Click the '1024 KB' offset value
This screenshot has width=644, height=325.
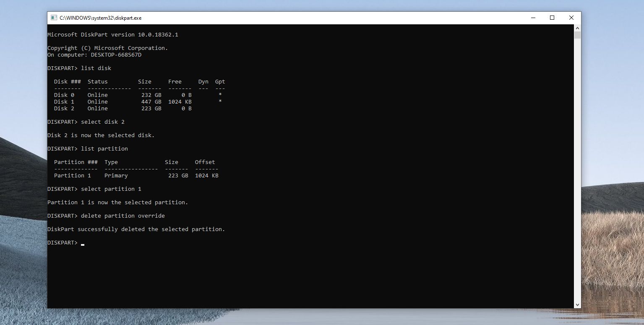(207, 175)
